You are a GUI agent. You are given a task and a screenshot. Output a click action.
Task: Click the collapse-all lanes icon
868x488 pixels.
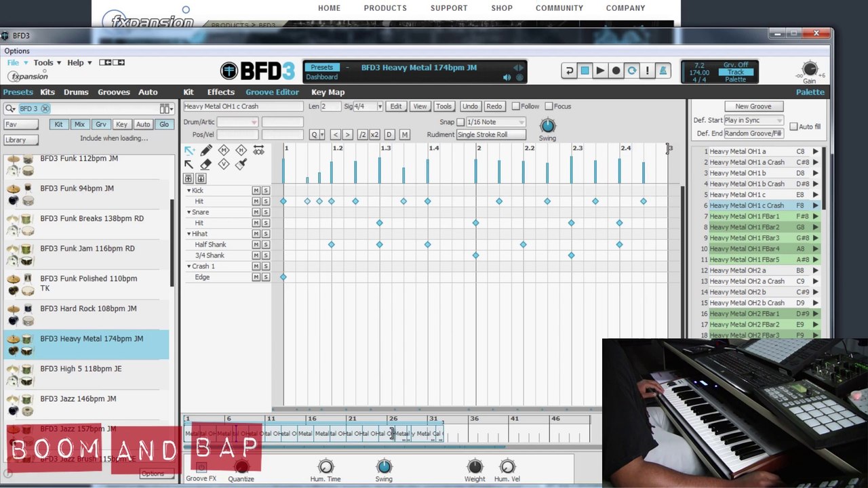189,178
